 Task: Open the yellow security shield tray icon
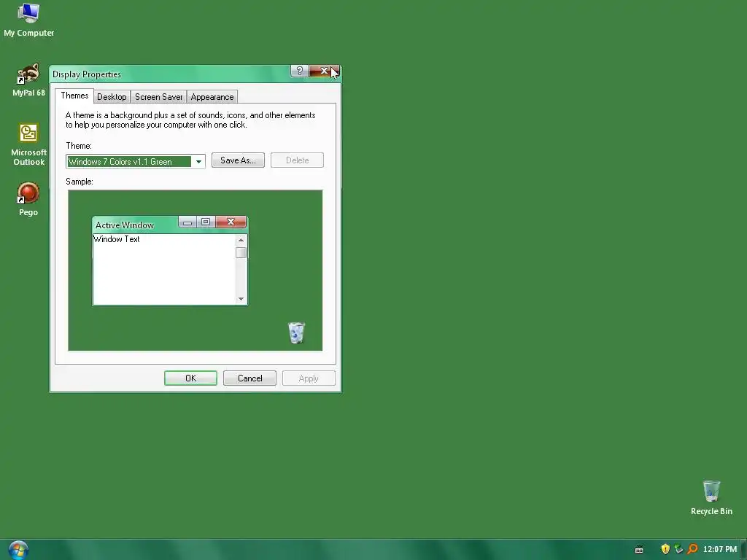tap(665, 549)
